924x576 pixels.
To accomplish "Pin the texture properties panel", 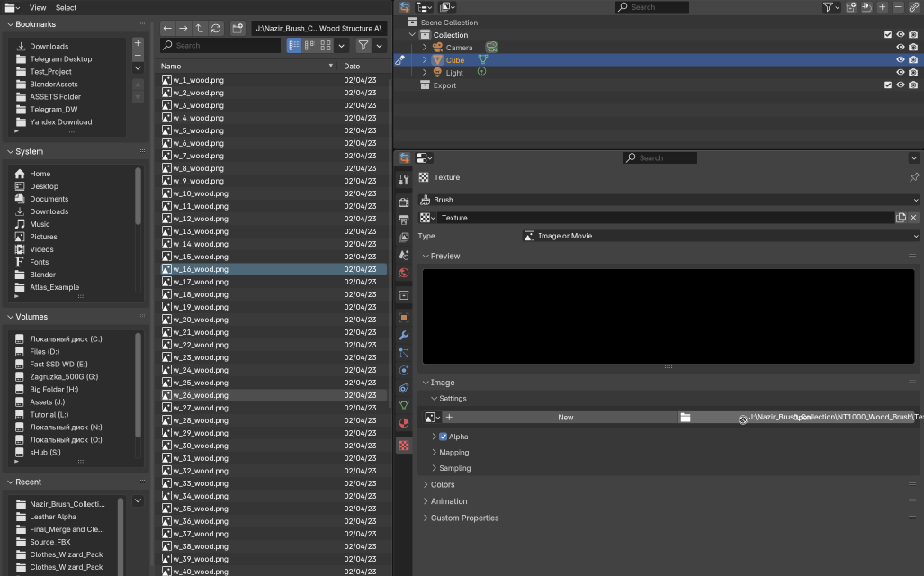I will 914,177.
